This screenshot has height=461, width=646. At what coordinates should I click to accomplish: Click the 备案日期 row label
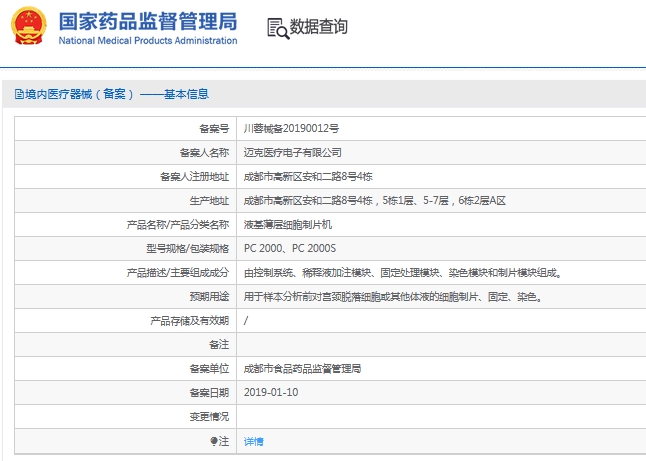coord(209,393)
